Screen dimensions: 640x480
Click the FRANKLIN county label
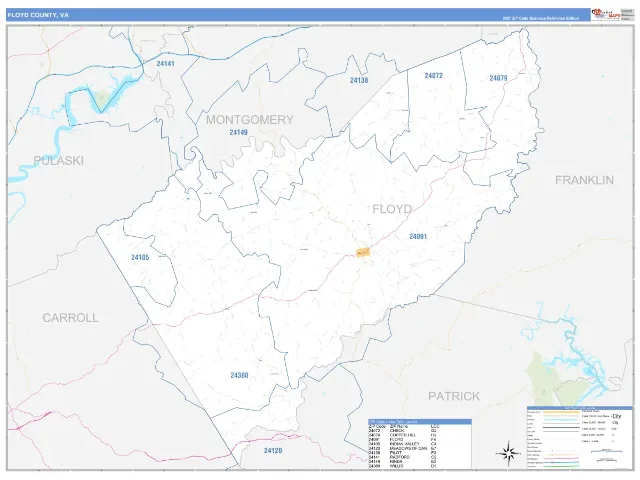click(x=584, y=180)
